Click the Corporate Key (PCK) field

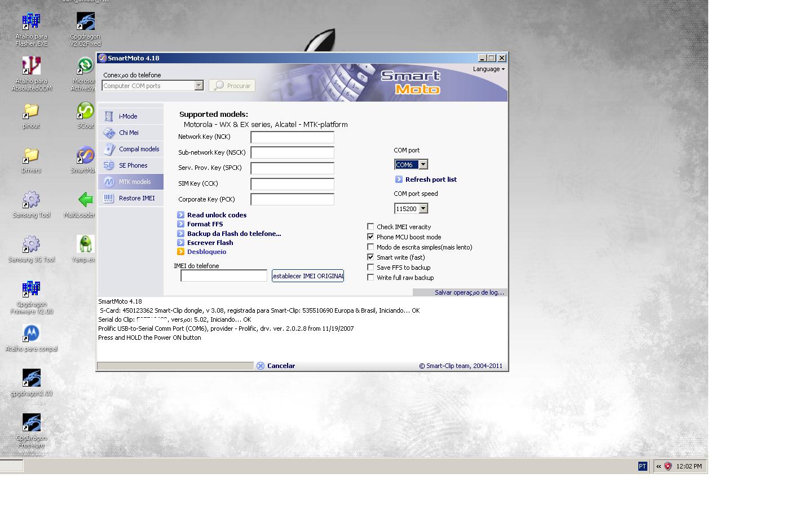coord(292,199)
